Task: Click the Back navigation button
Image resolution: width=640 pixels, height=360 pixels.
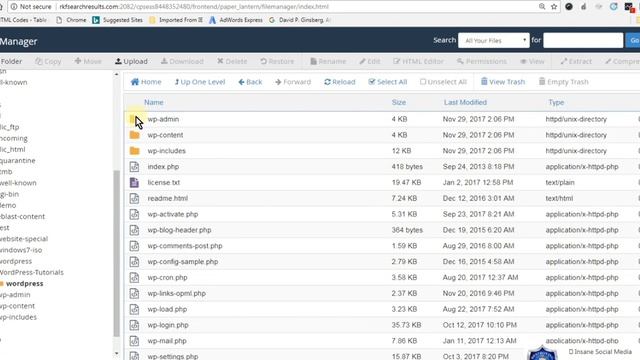Action: 250,82
